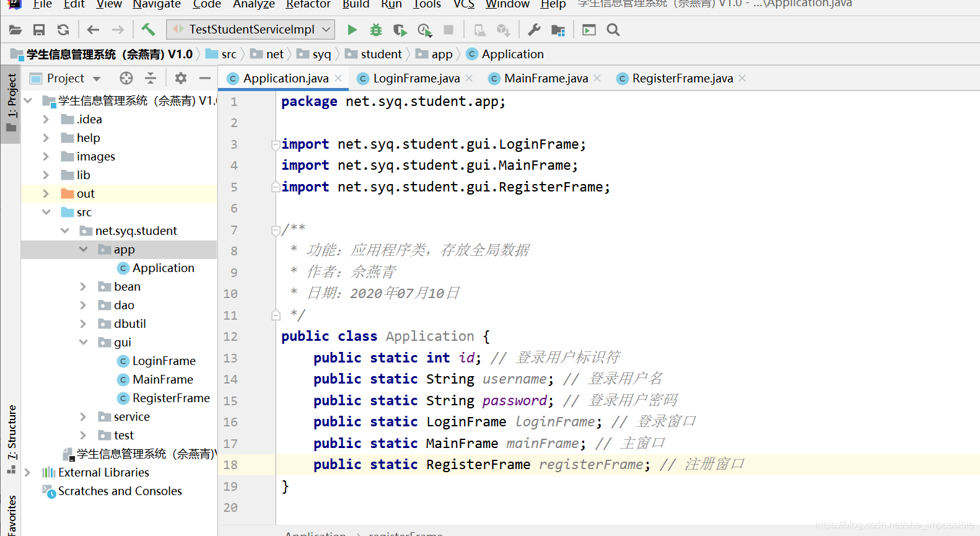Collapse the gui package
Viewport: 980px width, 536px height.
coord(84,342)
